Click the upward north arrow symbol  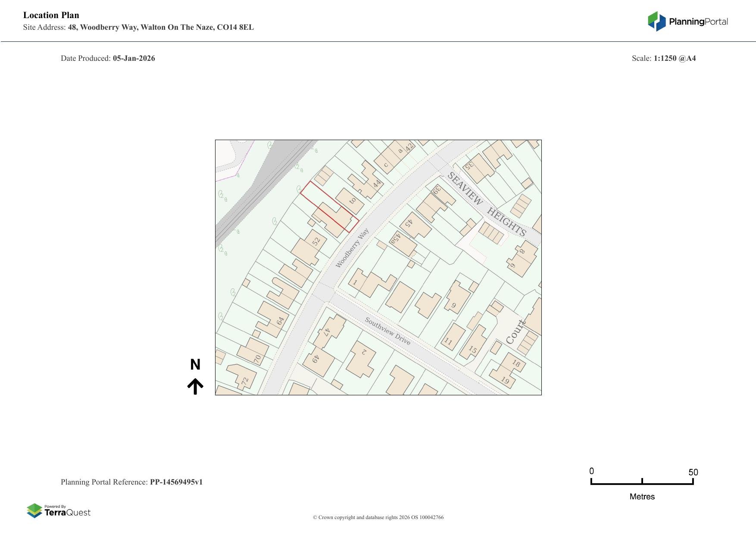[195, 386]
